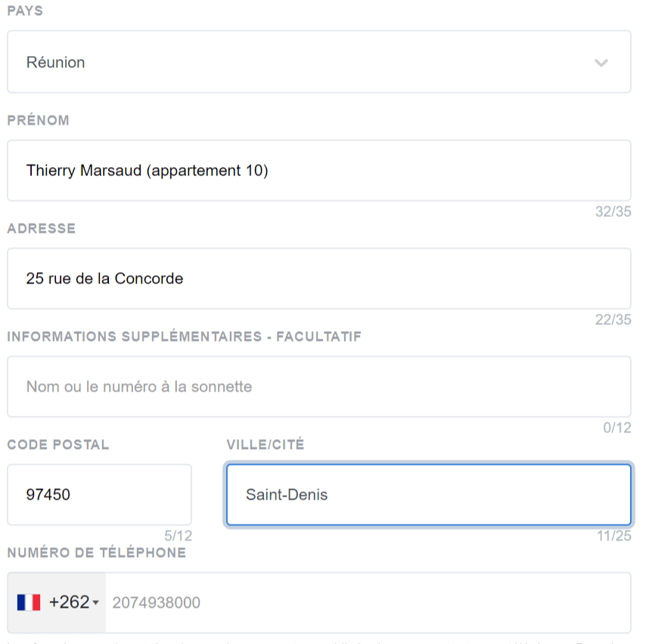Click the PRÉNOM label

(x=38, y=120)
